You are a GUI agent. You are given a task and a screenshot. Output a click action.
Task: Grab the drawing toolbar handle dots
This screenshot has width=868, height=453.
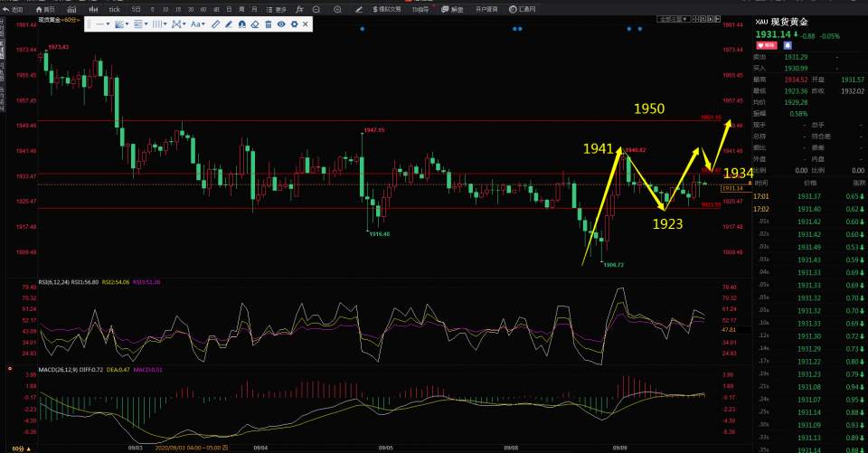[90, 24]
